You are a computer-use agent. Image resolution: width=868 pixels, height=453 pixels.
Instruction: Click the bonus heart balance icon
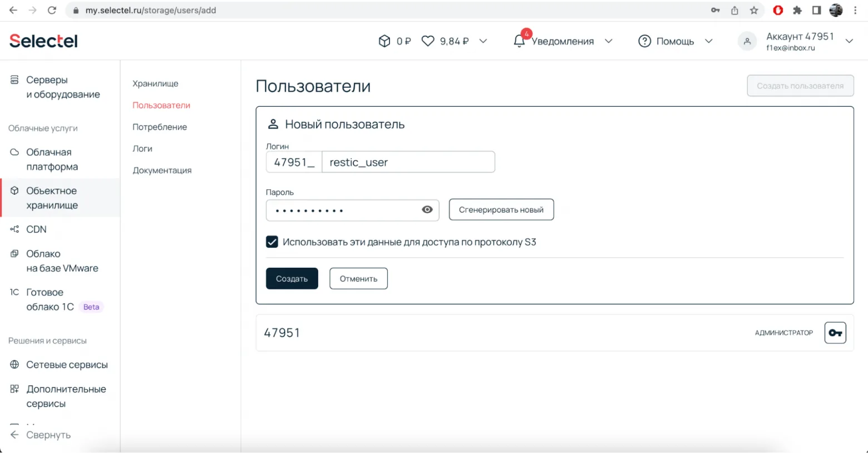[427, 41]
